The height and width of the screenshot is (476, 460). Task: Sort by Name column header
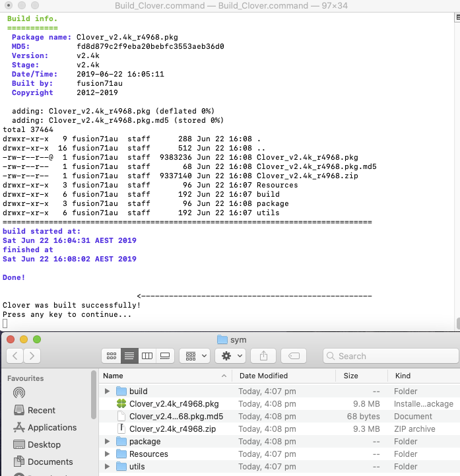click(166, 376)
